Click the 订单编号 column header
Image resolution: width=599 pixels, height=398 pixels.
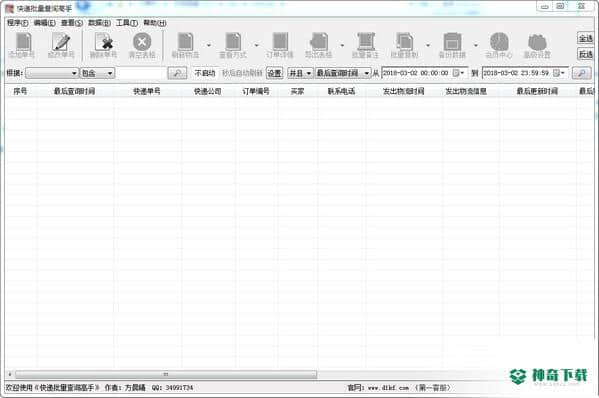pyautogui.click(x=256, y=91)
